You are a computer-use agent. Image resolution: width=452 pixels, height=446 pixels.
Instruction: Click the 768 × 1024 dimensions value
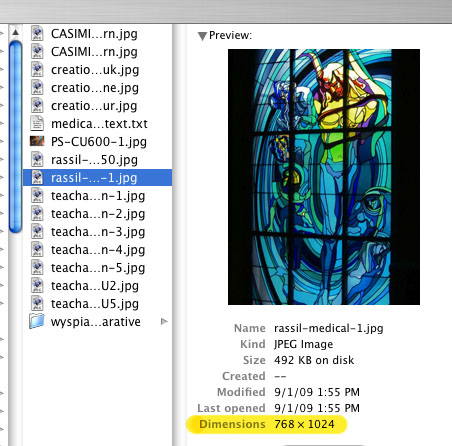(x=304, y=424)
